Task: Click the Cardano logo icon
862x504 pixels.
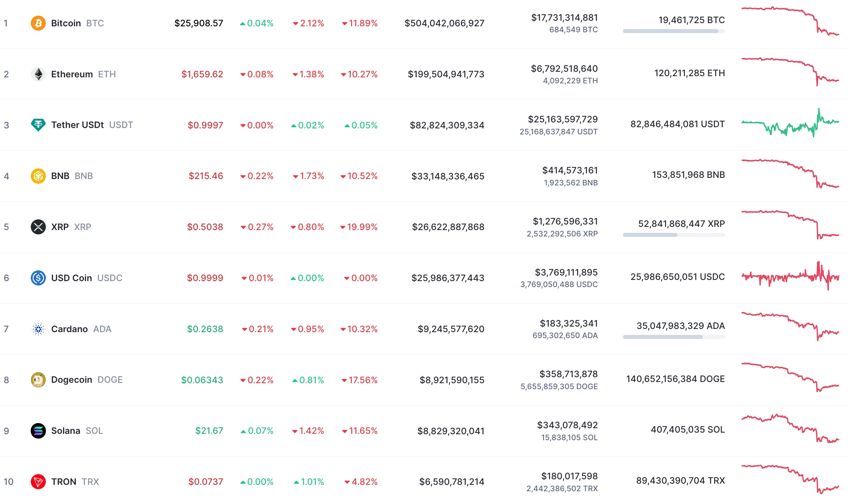Action: pyautogui.click(x=38, y=329)
